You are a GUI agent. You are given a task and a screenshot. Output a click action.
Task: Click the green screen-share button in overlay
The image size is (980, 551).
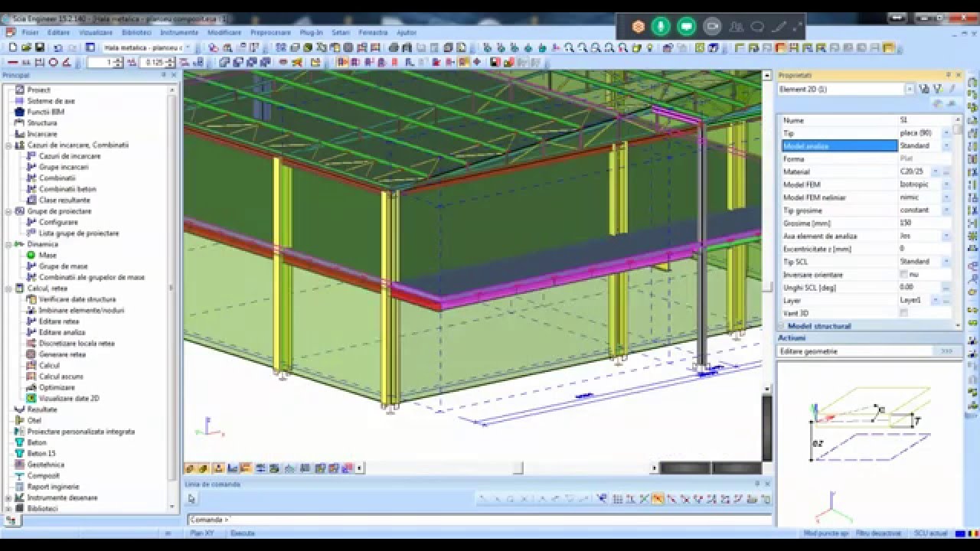[687, 27]
